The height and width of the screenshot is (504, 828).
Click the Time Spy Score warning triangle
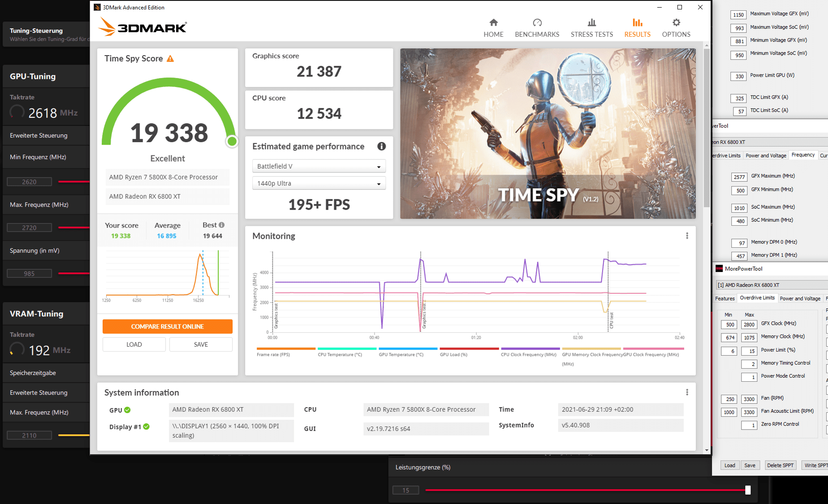point(170,59)
